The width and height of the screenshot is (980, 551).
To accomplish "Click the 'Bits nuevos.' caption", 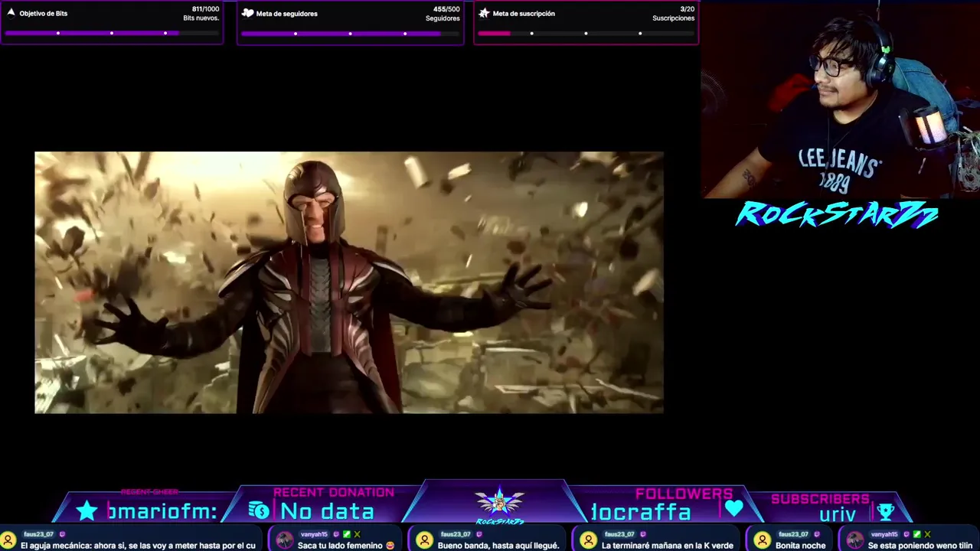I will tap(201, 18).
